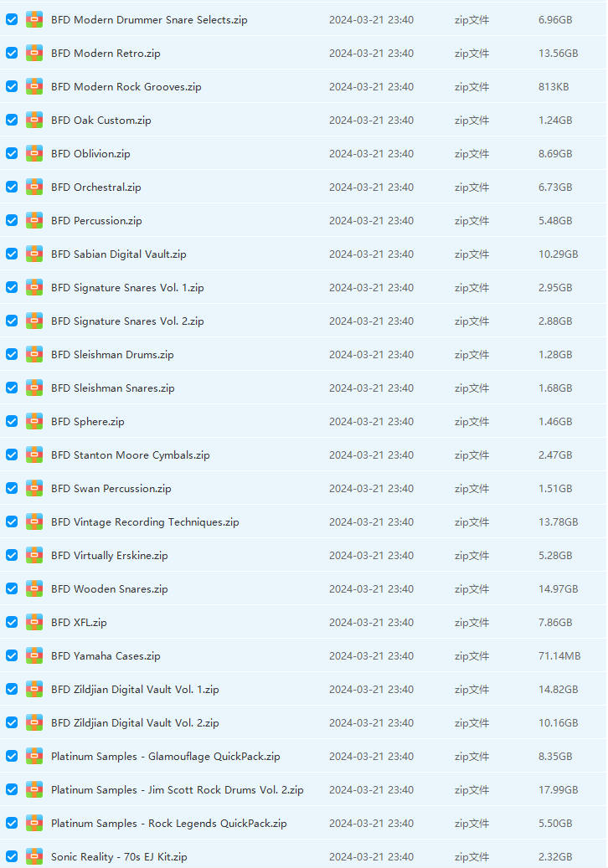
Task: Uncheck Platinum Samples Glamouflage QuickPack checkbox
Action: coord(12,756)
